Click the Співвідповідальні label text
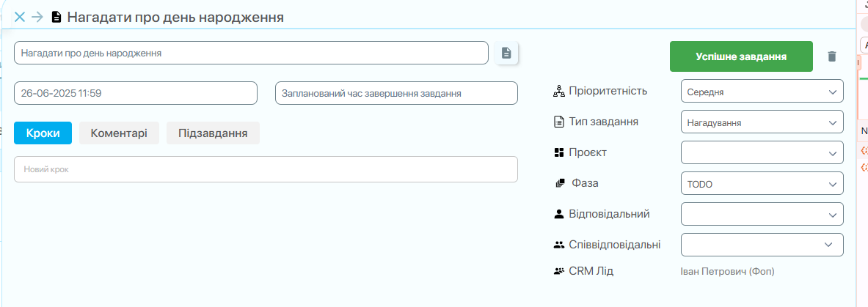This screenshot has width=868, height=307. coord(614,245)
